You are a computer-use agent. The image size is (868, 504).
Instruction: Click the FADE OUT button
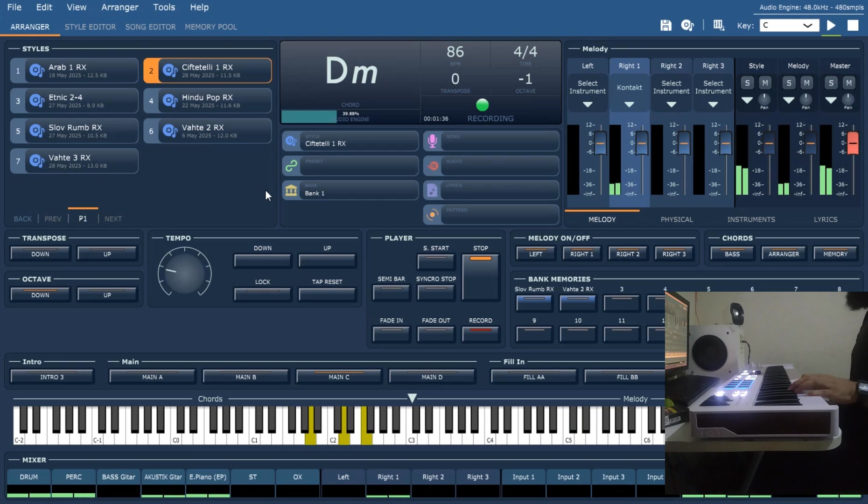436,334
